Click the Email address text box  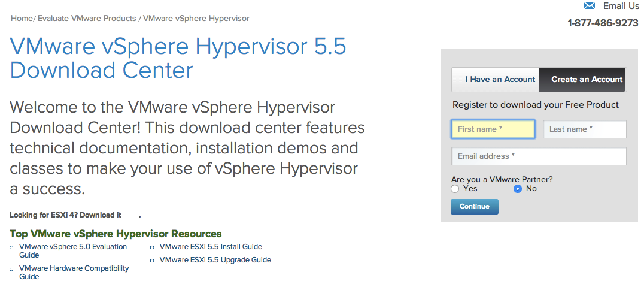(x=539, y=156)
